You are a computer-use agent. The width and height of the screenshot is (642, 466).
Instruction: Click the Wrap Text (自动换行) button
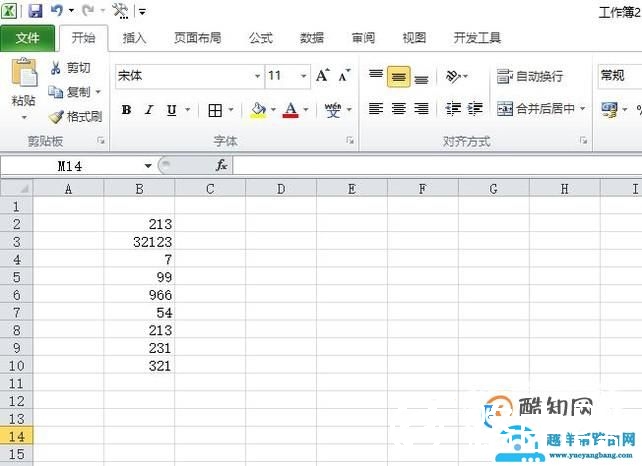pyautogui.click(x=530, y=76)
